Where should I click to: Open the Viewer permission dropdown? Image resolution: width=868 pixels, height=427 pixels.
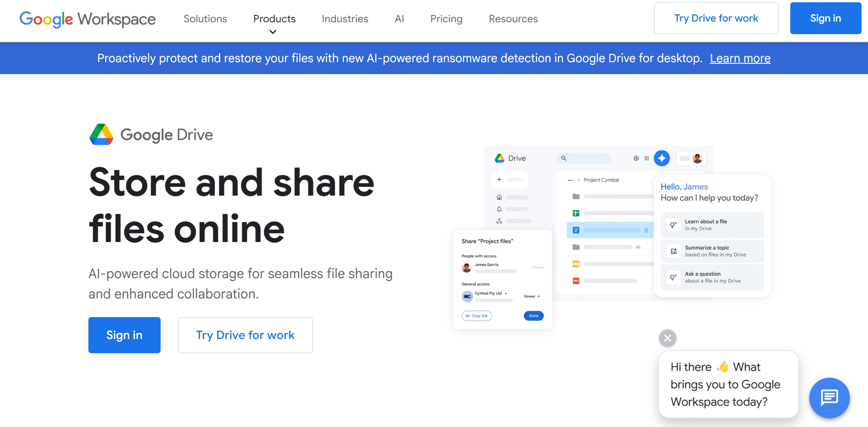(x=531, y=296)
